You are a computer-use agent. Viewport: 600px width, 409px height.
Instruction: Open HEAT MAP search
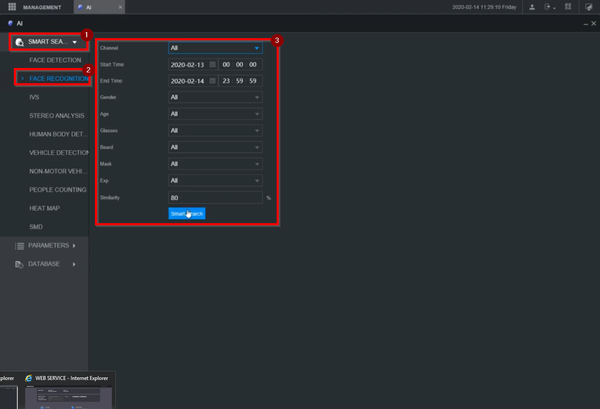[44, 208]
